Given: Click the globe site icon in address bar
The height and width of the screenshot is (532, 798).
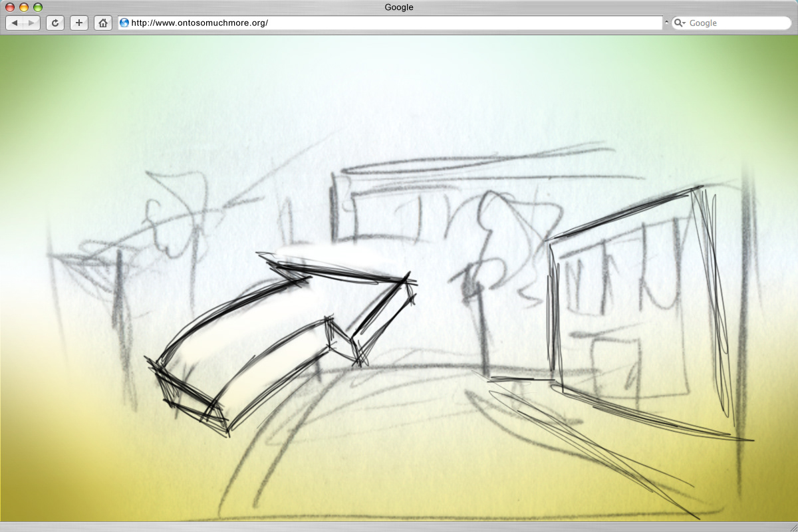Looking at the screenshot, I should pyautogui.click(x=124, y=23).
